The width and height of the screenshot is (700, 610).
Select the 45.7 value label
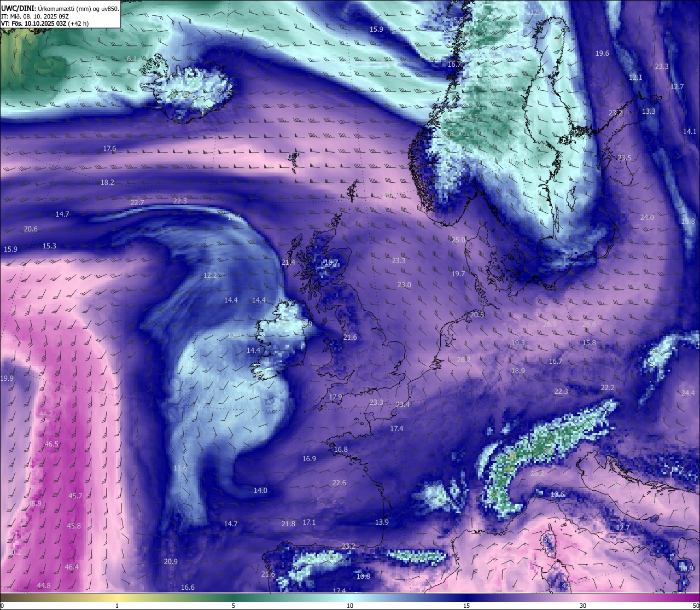point(75,496)
